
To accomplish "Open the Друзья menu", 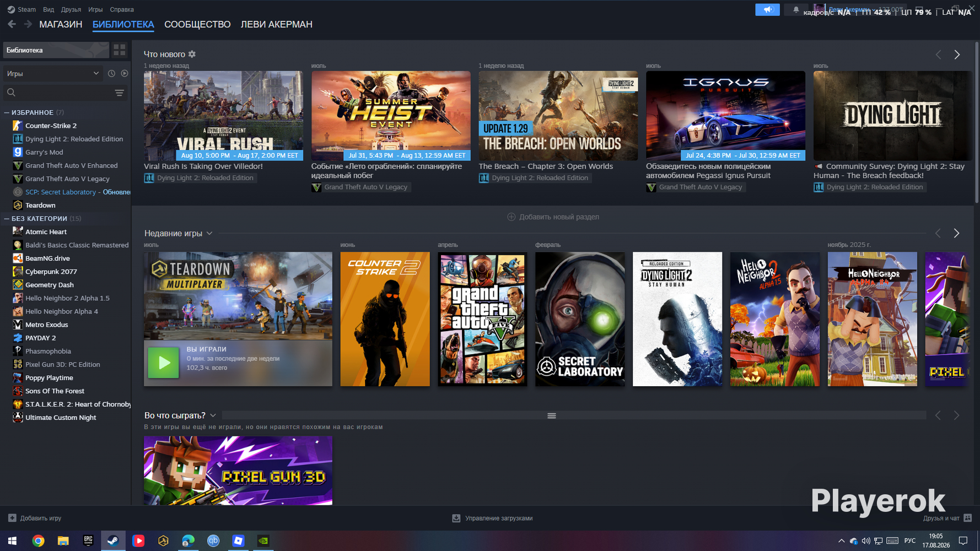I will pyautogui.click(x=71, y=9).
